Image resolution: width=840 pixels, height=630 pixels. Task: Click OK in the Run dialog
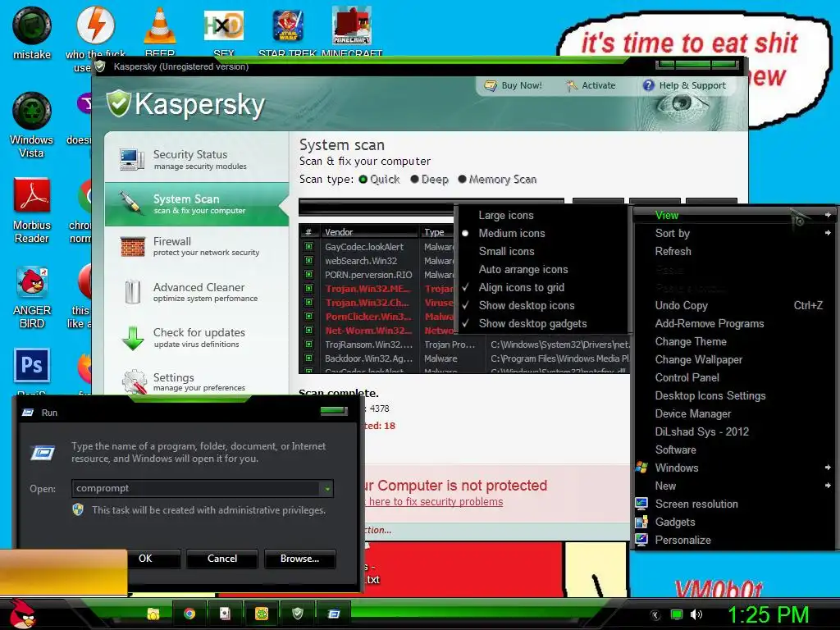click(145, 559)
